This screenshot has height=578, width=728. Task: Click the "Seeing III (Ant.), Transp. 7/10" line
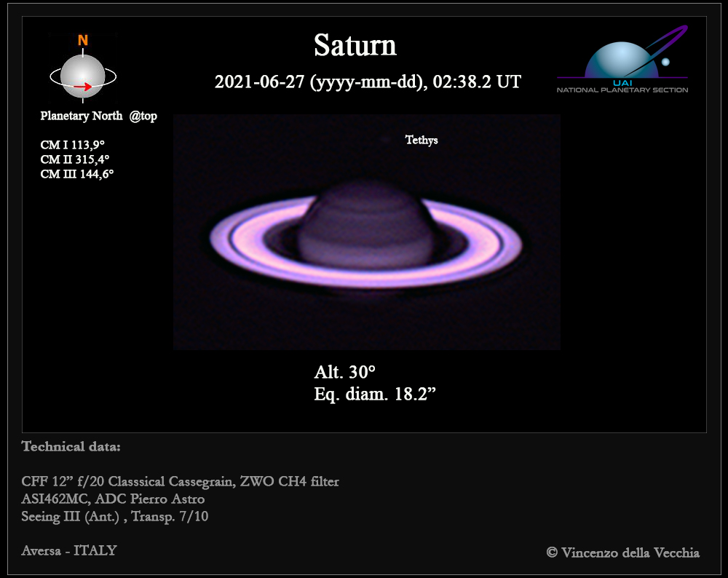(115, 516)
